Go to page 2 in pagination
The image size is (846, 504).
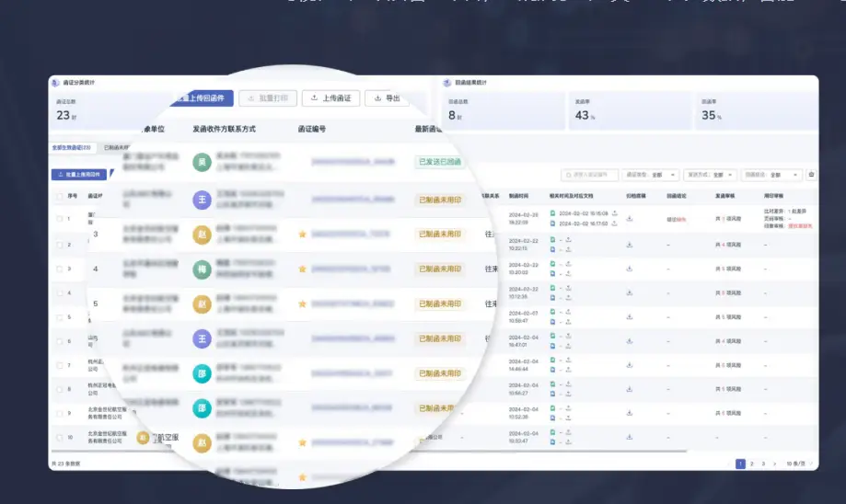(x=751, y=464)
